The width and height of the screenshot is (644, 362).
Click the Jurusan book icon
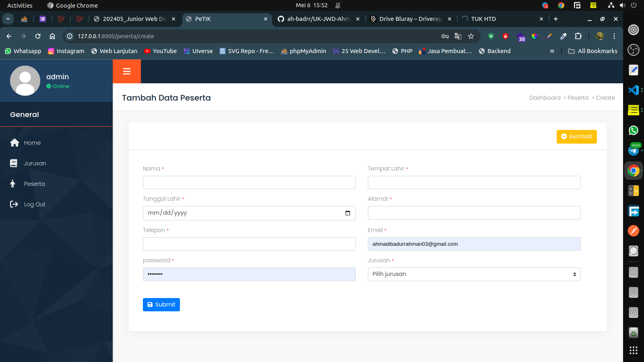coord(14,163)
